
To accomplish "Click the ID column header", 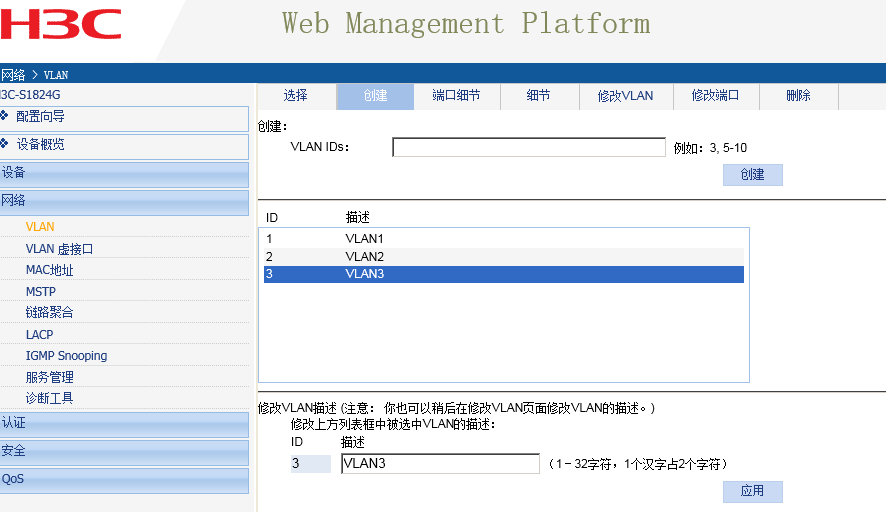I will pyautogui.click(x=272, y=218).
